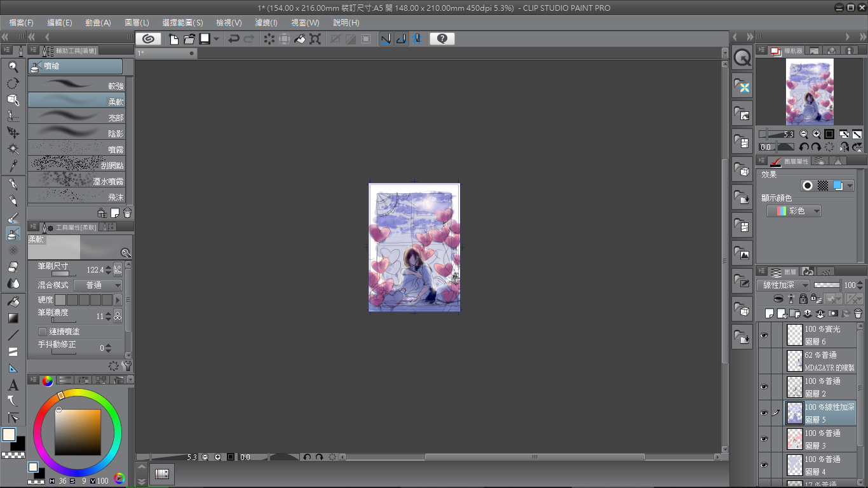Viewport: 868px width, 488px height.
Task: Select the Brush tool
Action: coord(13,217)
